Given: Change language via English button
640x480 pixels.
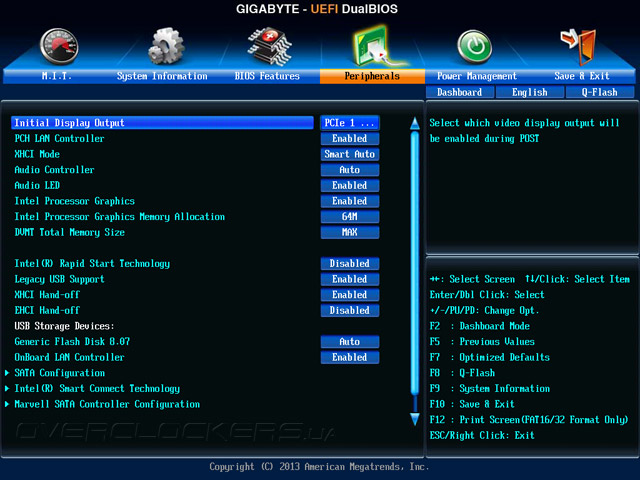Looking at the screenshot, I should click(530, 92).
